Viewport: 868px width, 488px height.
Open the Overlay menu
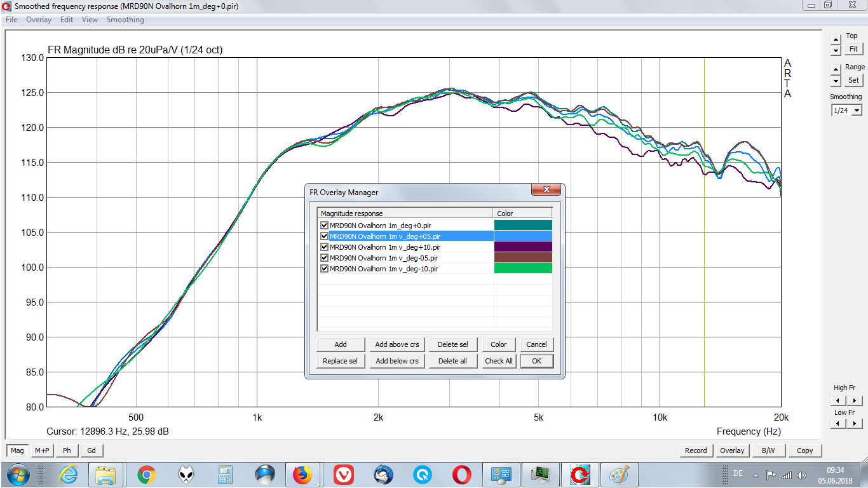39,20
